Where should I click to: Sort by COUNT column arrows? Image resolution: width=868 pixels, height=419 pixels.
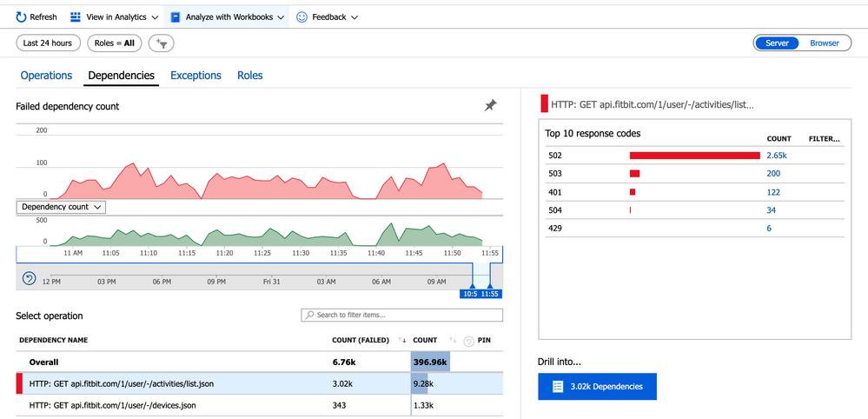coord(453,340)
